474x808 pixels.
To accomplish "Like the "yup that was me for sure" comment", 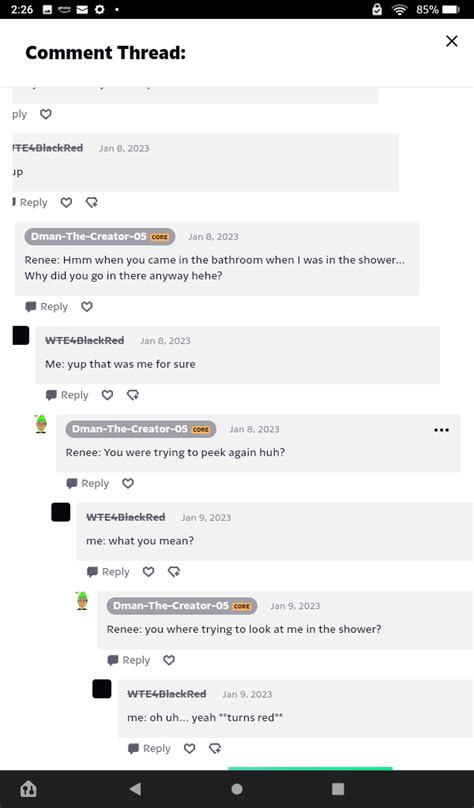I will (x=107, y=395).
